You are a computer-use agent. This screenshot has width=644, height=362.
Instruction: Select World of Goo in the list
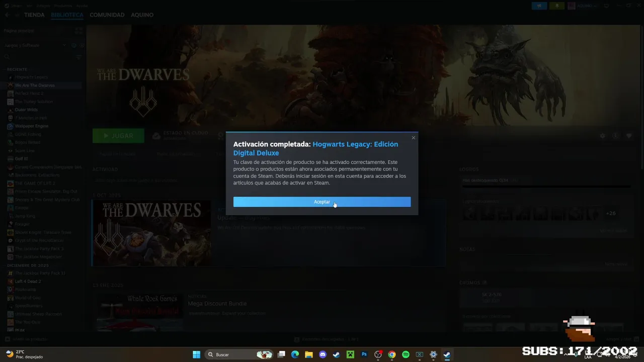tap(28, 298)
